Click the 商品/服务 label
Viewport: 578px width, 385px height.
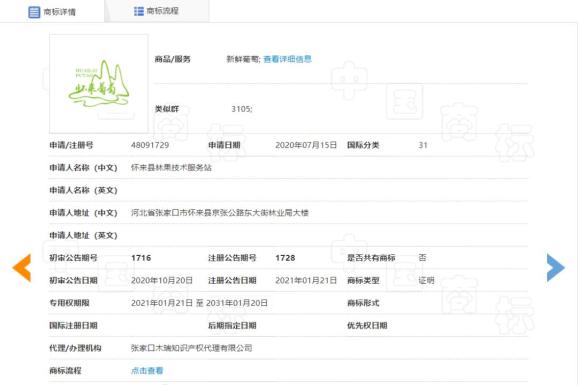click(x=173, y=59)
